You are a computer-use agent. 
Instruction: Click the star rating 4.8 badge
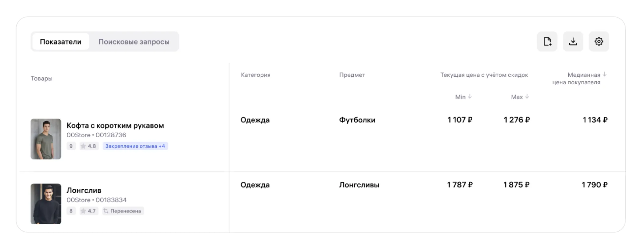tap(88, 146)
